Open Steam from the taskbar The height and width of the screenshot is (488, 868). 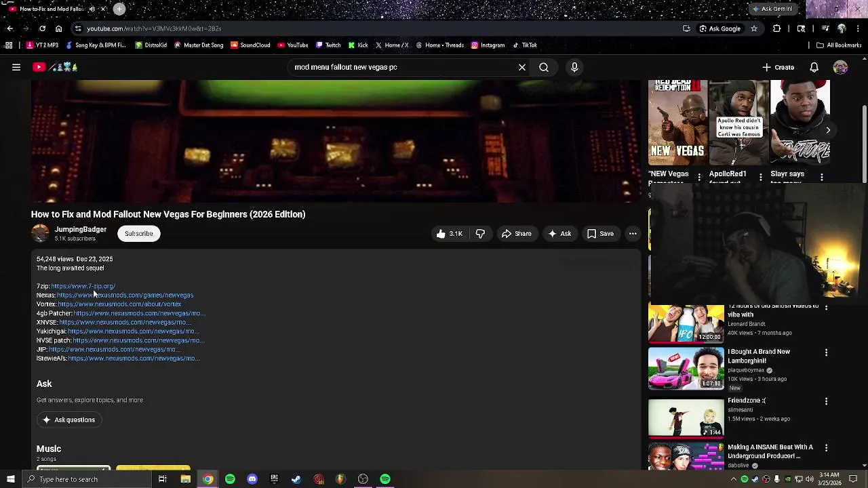(x=296, y=479)
